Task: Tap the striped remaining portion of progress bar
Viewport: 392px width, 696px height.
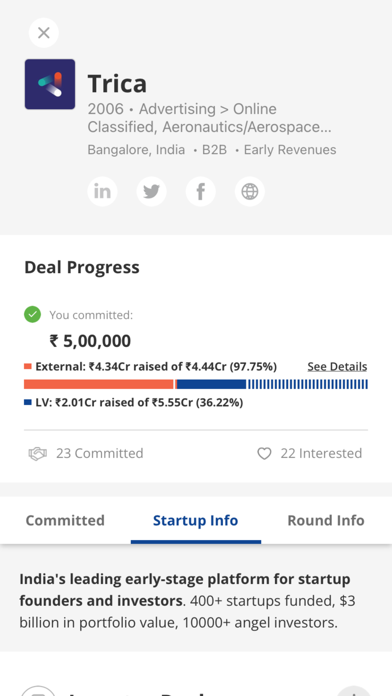Action: 307,384
